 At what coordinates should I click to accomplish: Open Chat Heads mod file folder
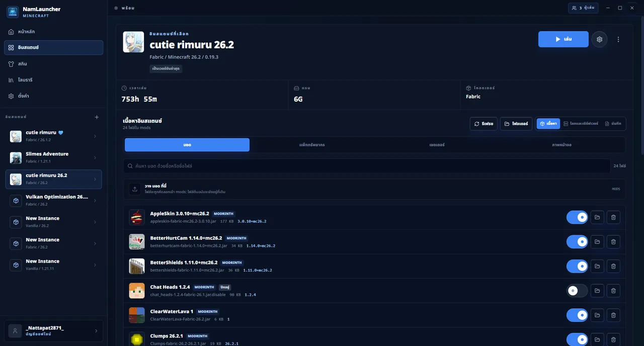(597, 291)
